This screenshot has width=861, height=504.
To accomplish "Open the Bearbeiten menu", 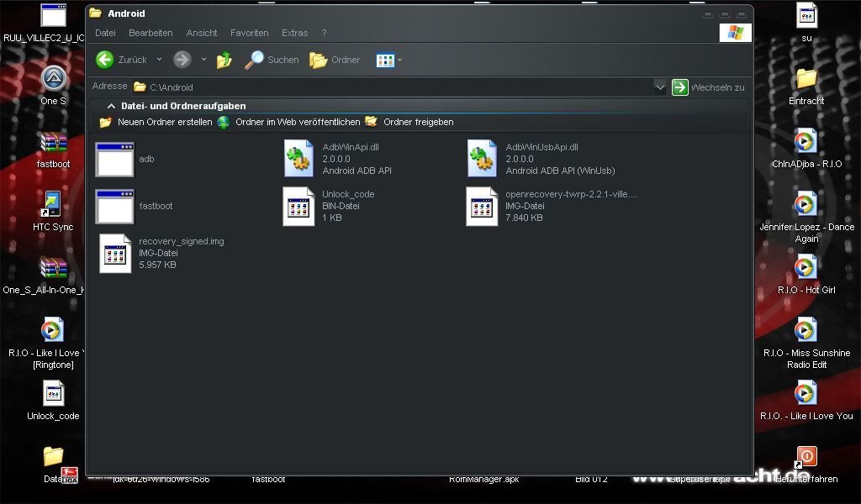I will coord(151,33).
